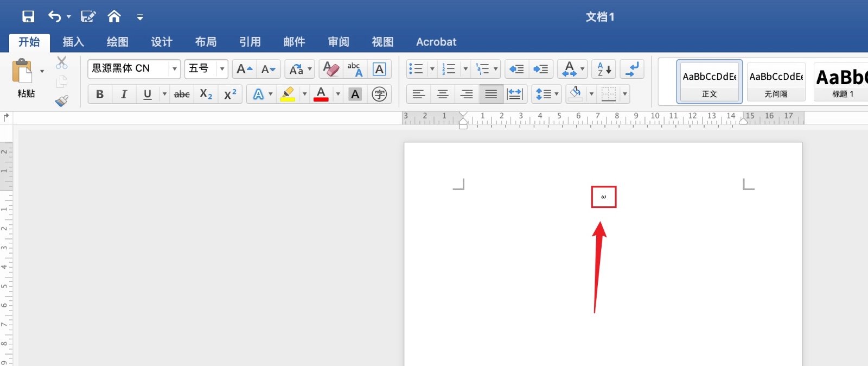Viewport: 868px width, 366px height.
Task: Open the 五号 font size dropdown
Action: point(222,69)
